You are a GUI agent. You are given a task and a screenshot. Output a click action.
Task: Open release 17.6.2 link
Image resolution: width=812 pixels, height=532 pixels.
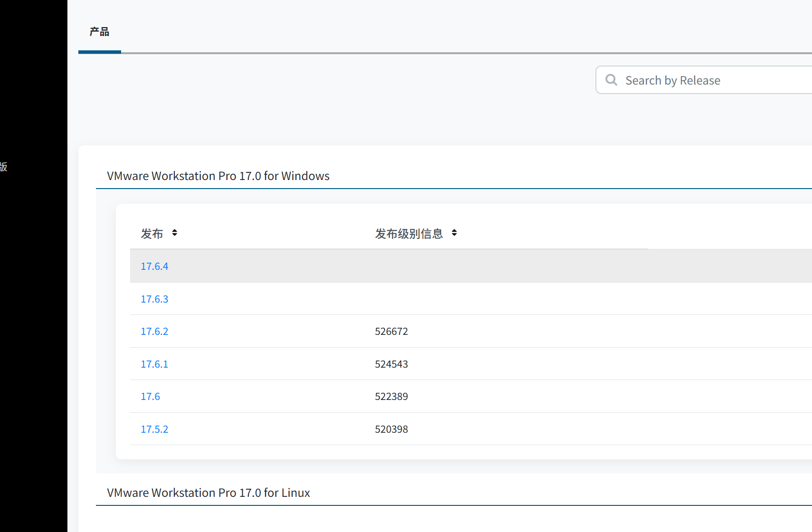154,332
